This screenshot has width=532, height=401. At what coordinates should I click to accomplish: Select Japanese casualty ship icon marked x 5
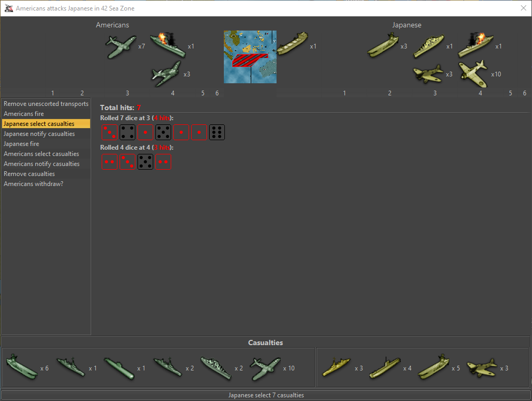coord(434,367)
